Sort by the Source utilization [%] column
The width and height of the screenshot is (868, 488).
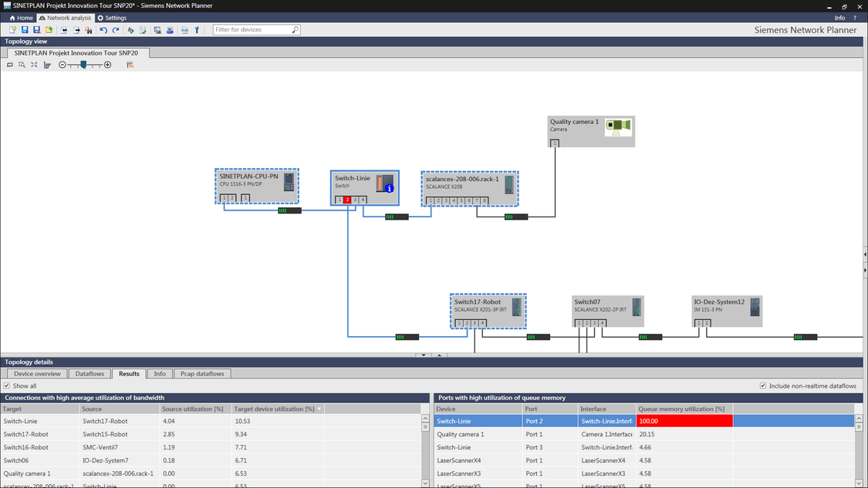pyautogui.click(x=195, y=409)
